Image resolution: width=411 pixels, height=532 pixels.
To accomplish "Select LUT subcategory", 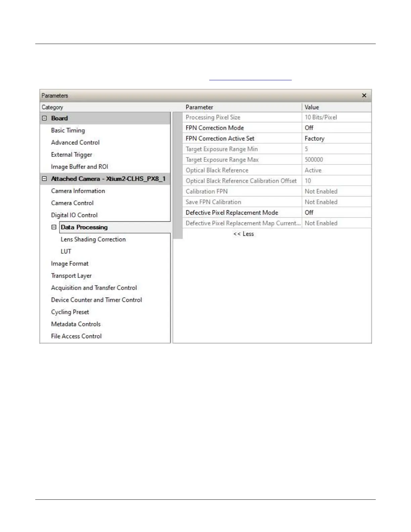I will [66, 251].
